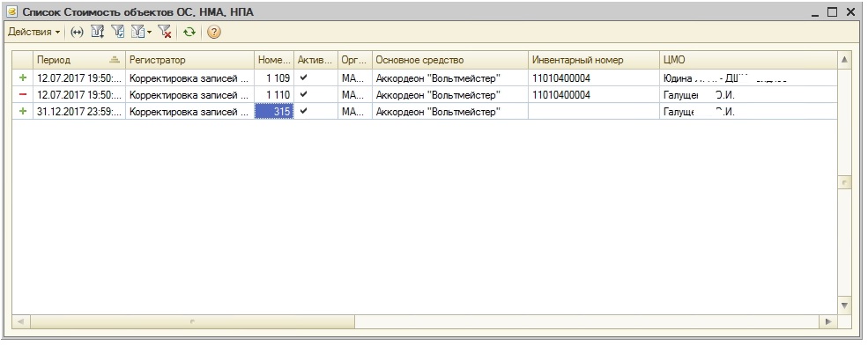The height and width of the screenshot is (346, 868).
Task: Open help with the question mark icon
Action: coord(213,32)
